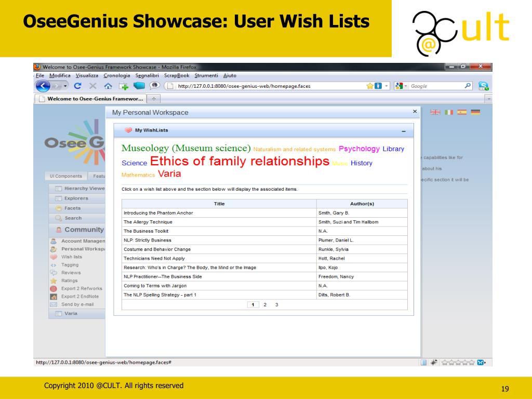Click the heart icon beside My WishLists
532x399 pixels.
[x=128, y=130]
